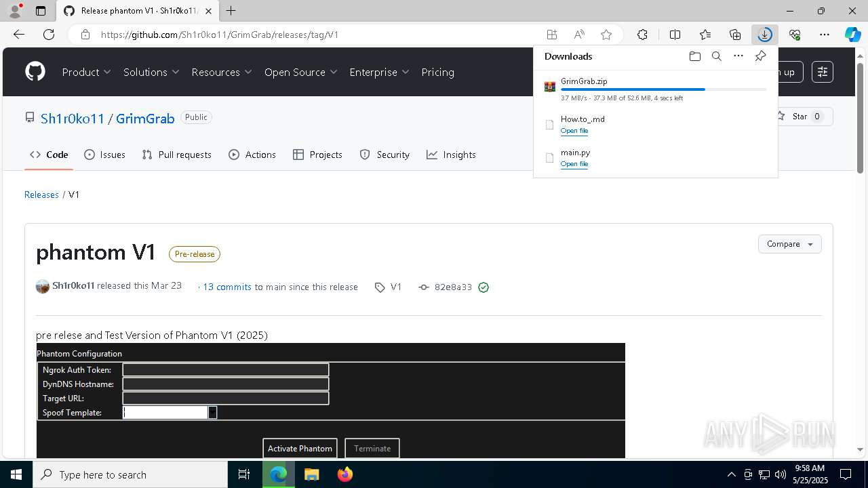Go back with browser back arrow
The image size is (868, 488).
(x=19, y=35)
